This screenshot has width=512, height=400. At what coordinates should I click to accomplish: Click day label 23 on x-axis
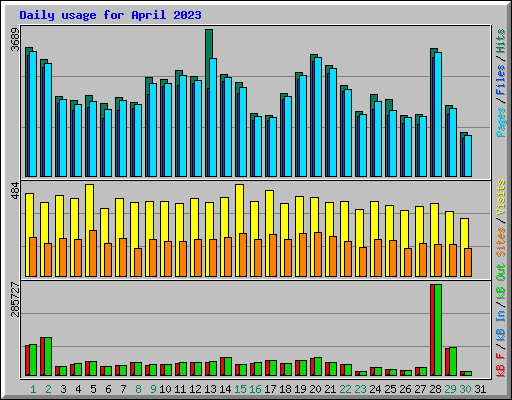tap(360, 389)
